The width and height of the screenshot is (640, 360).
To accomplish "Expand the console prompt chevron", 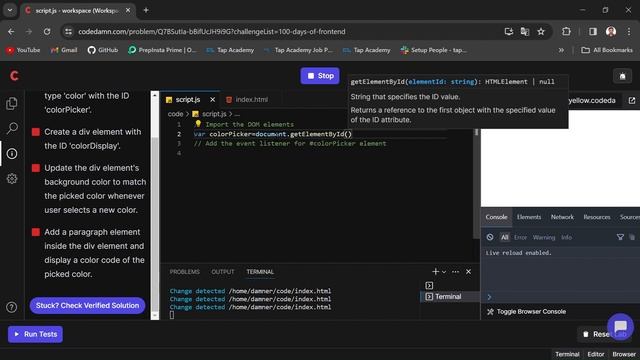I will (x=489, y=297).
